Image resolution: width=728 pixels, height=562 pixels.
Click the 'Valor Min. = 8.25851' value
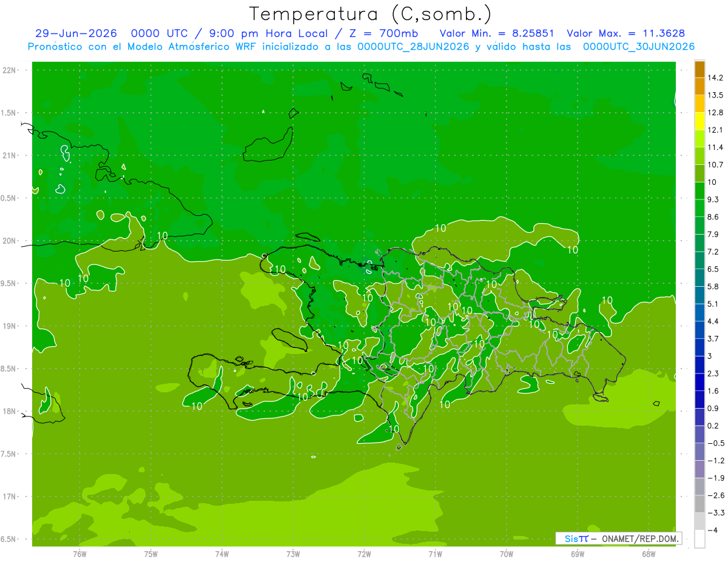click(497, 33)
